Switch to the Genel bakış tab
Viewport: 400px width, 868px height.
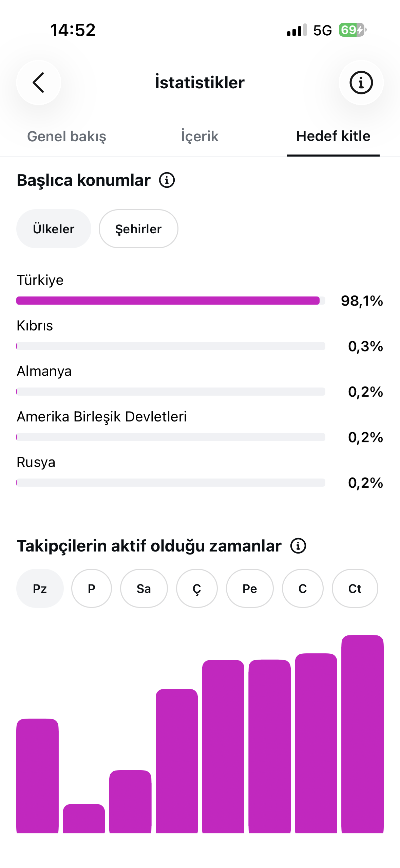coord(66,136)
